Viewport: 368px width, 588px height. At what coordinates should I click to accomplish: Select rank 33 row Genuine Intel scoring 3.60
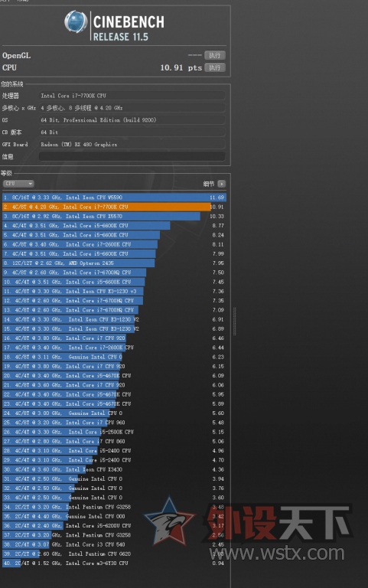coord(114,497)
